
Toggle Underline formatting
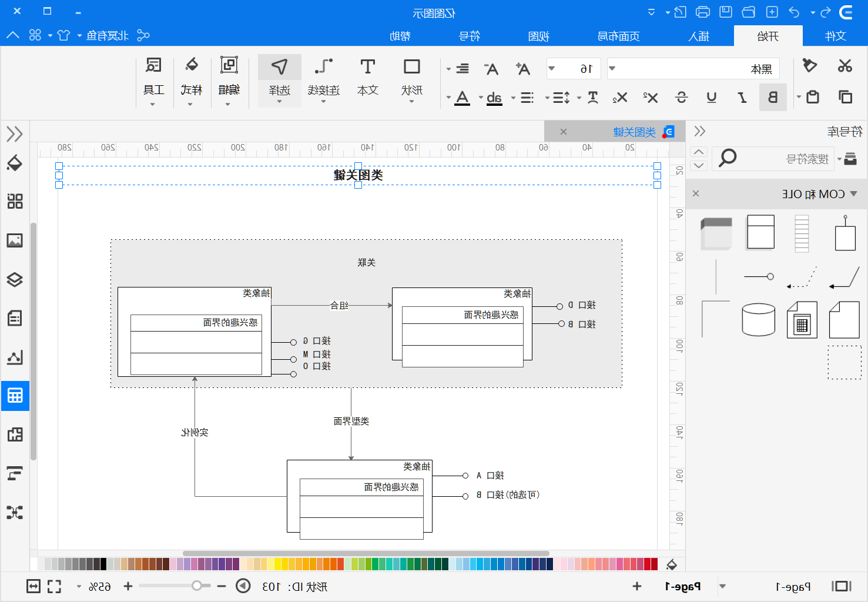pyautogui.click(x=712, y=98)
